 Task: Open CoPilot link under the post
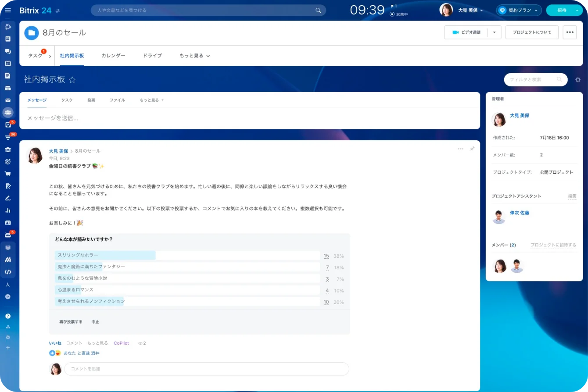(121, 343)
